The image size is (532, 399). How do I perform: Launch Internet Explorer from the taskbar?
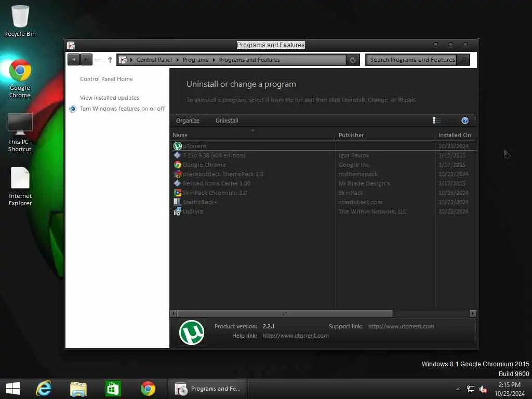coord(44,389)
